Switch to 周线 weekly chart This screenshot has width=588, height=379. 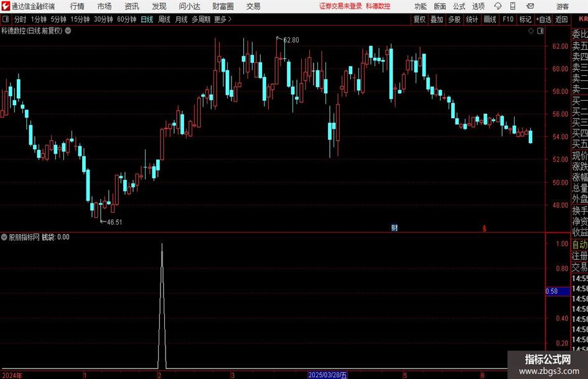point(164,19)
